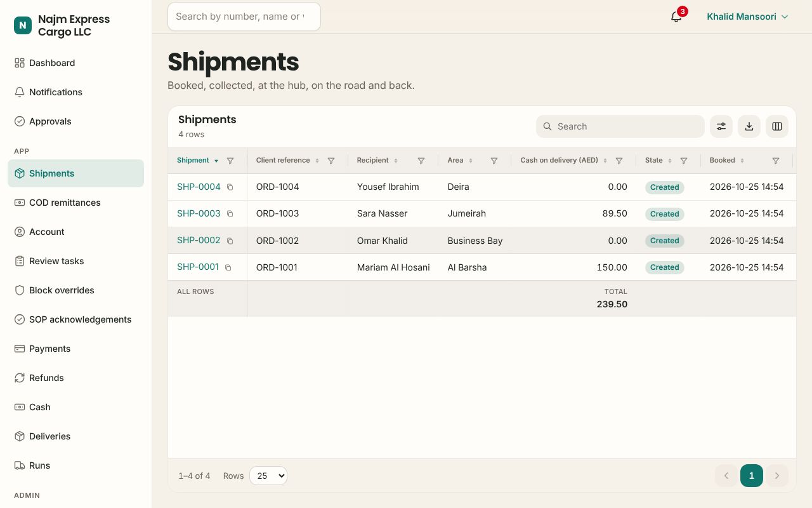Select recipient Mariam Al Hosani
The width and height of the screenshot is (812, 508).
(x=393, y=267)
